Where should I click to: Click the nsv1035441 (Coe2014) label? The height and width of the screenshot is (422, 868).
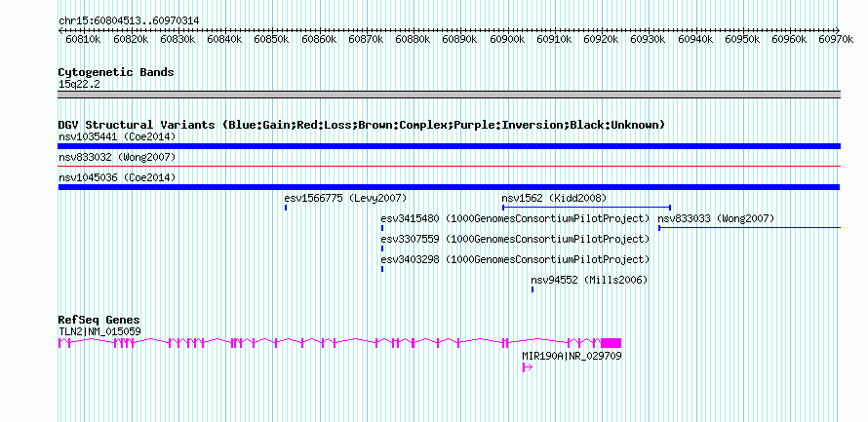pos(117,136)
